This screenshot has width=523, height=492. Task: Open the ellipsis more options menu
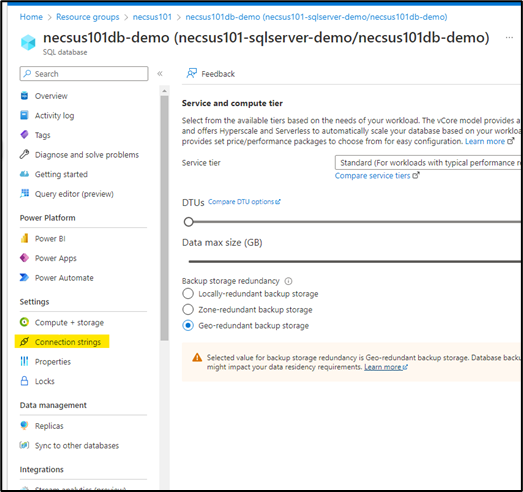pyautogui.click(x=509, y=38)
